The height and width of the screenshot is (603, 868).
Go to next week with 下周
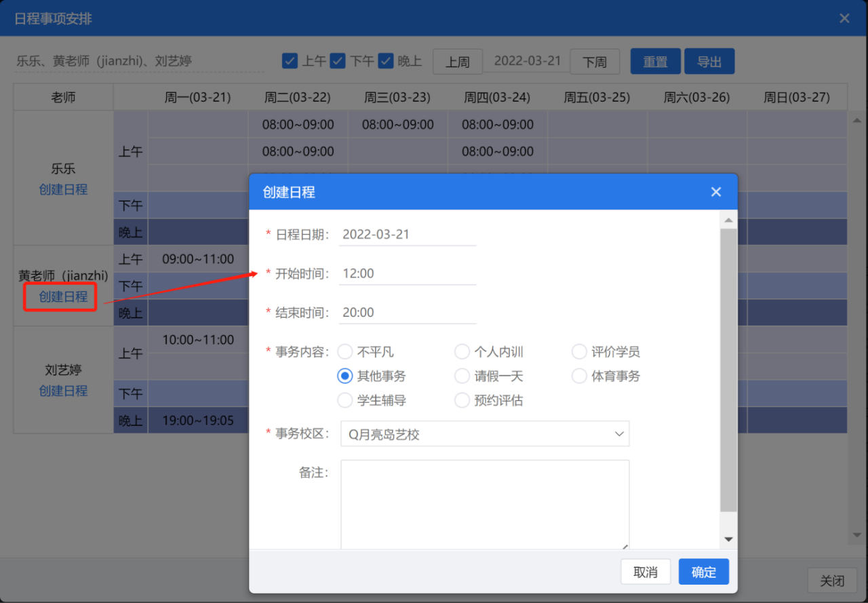[x=594, y=62]
